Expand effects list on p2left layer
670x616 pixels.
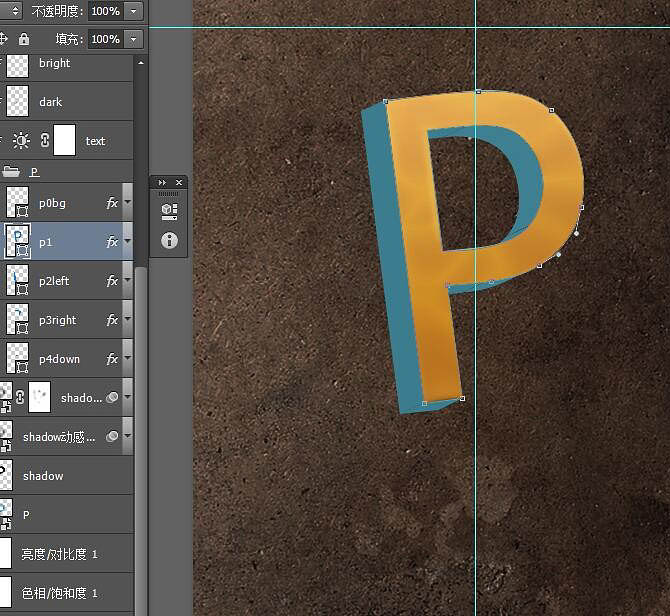pyautogui.click(x=127, y=281)
